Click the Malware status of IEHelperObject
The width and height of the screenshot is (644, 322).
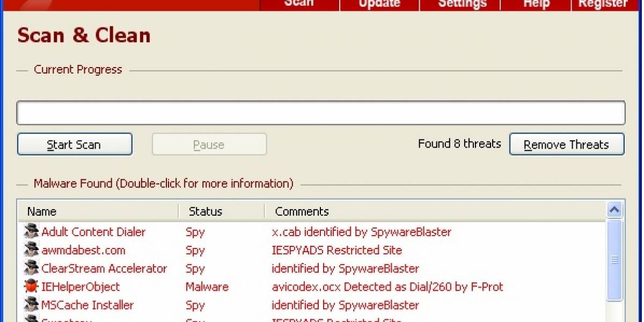pos(207,287)
